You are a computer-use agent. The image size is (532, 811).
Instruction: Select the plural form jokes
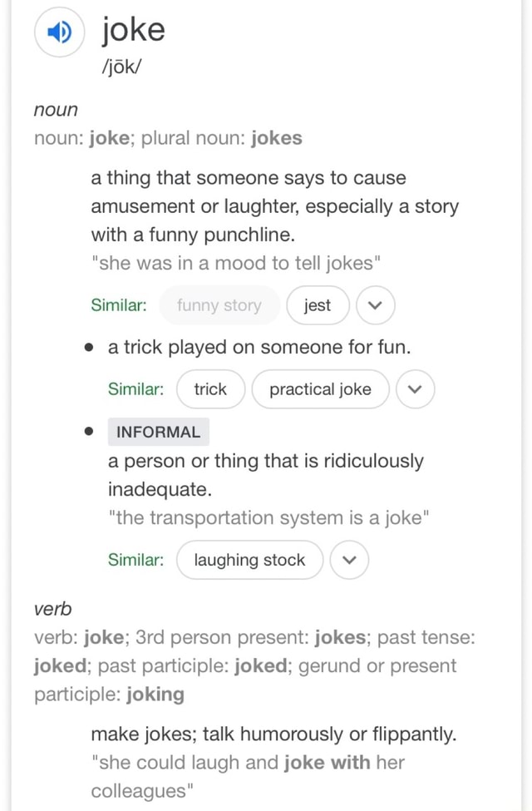click(x=276, y=138)
